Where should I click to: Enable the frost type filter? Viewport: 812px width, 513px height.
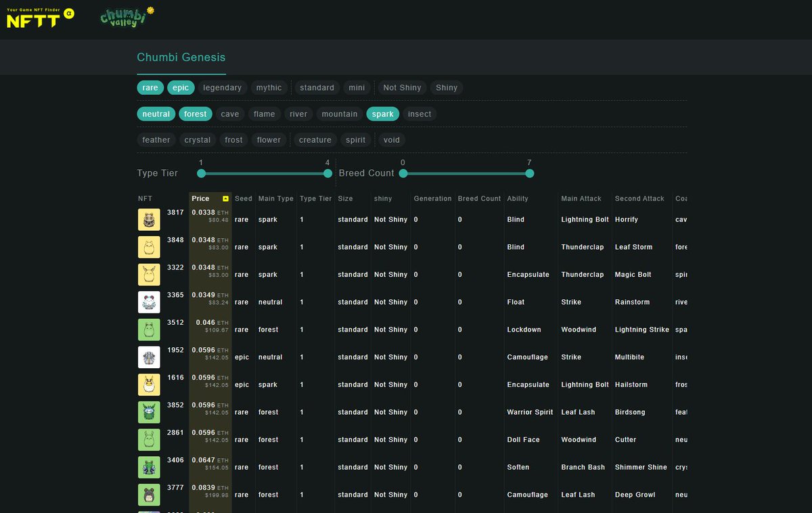point(233,140)
